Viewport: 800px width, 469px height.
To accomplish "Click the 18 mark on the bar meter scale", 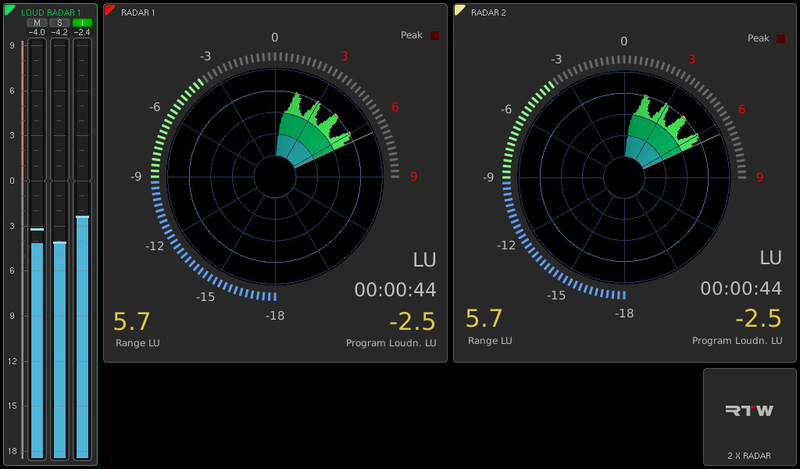I will coord(12,451).
